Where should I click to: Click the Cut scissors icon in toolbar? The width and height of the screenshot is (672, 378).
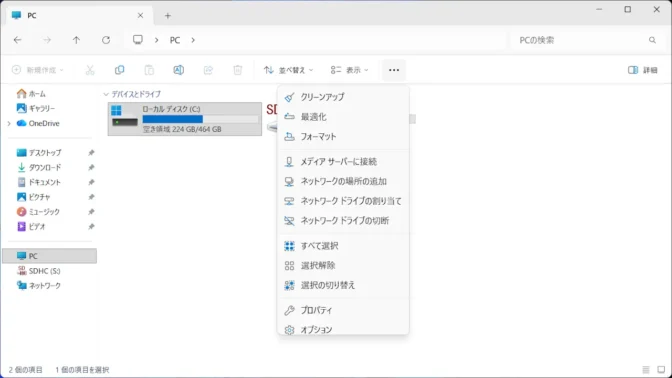tap(90, 70)
